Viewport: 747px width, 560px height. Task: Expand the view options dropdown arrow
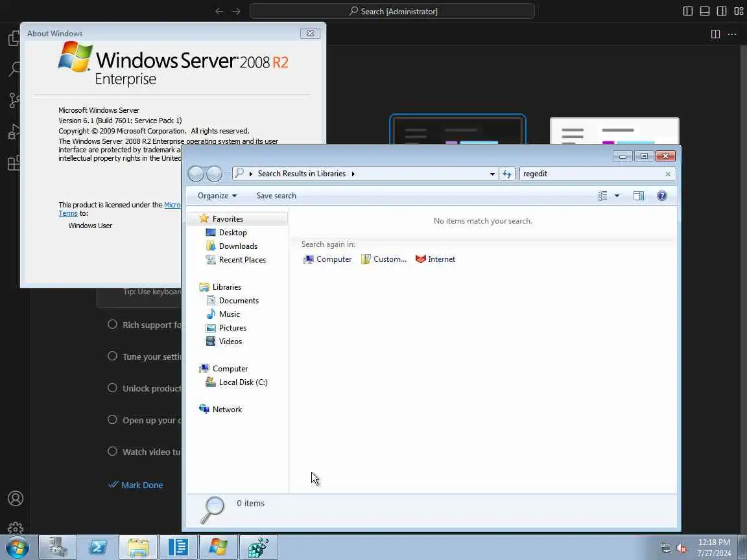click(x=617, y=196)
